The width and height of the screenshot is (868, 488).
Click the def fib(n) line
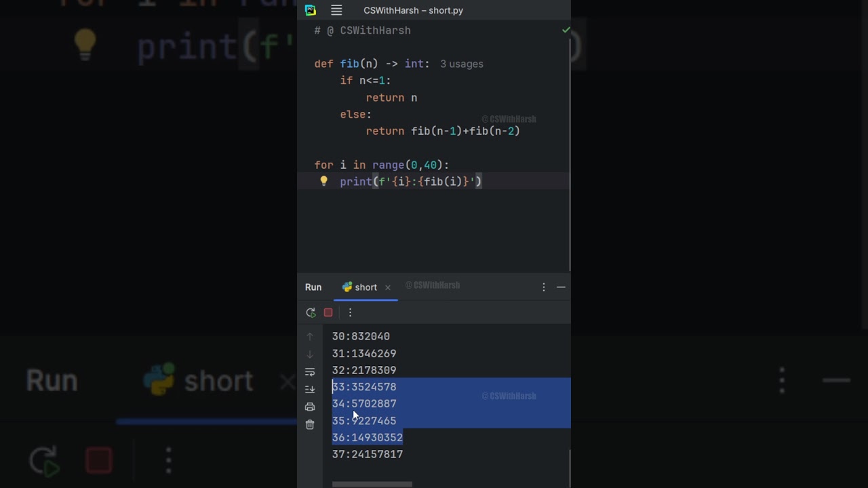(372, 64)
